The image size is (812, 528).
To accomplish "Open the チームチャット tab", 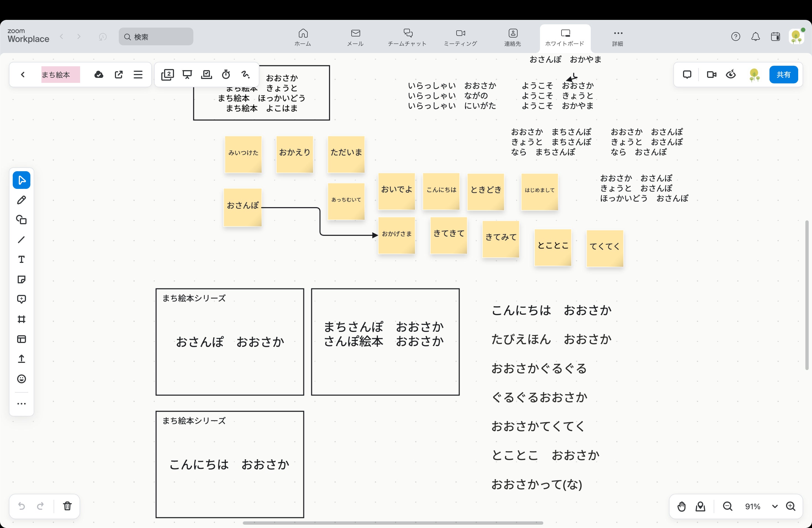I will [407, 37].
